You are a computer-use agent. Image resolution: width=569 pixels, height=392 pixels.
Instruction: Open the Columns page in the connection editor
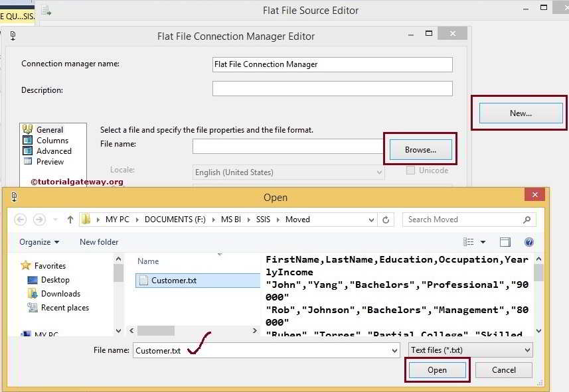pos(27,140)
